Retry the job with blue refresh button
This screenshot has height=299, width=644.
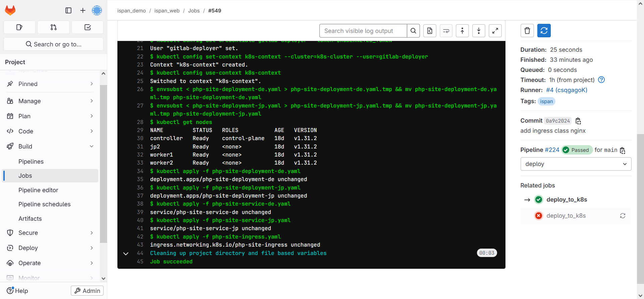click(x=544, y=31)
